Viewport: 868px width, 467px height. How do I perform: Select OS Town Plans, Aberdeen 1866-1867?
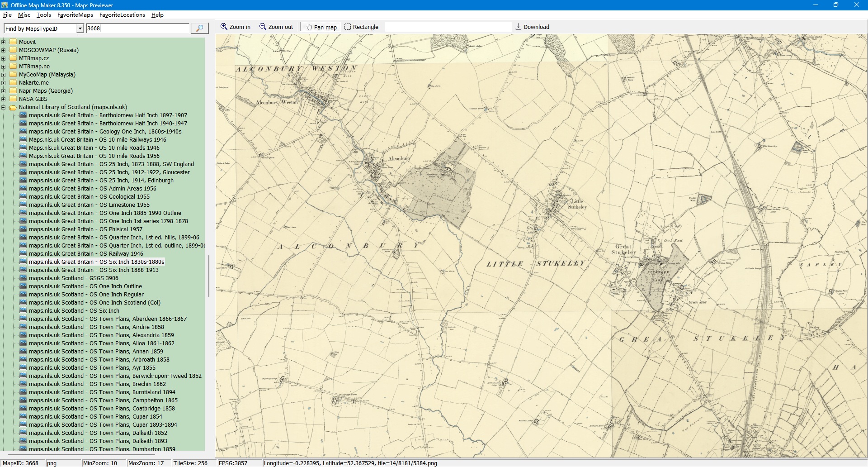108,319
